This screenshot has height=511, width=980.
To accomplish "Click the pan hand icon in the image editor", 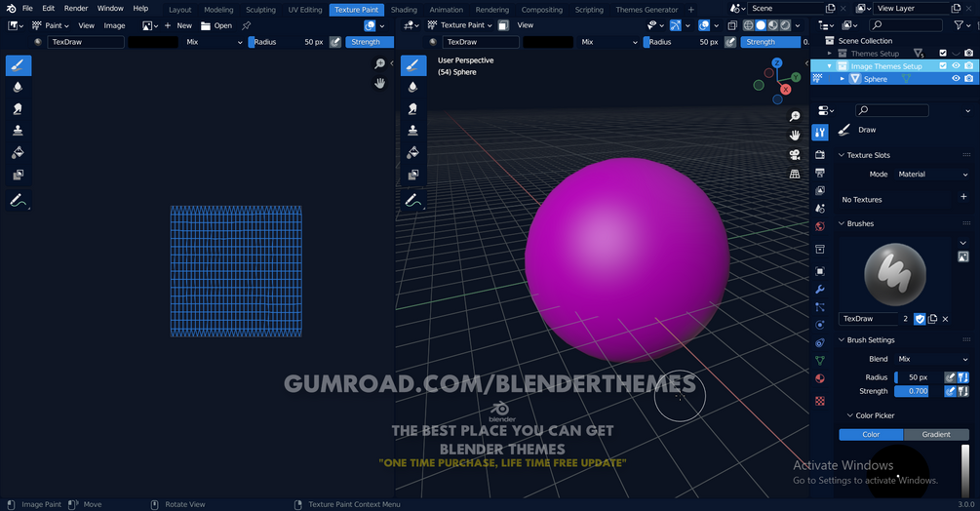I will pos(379,83).
